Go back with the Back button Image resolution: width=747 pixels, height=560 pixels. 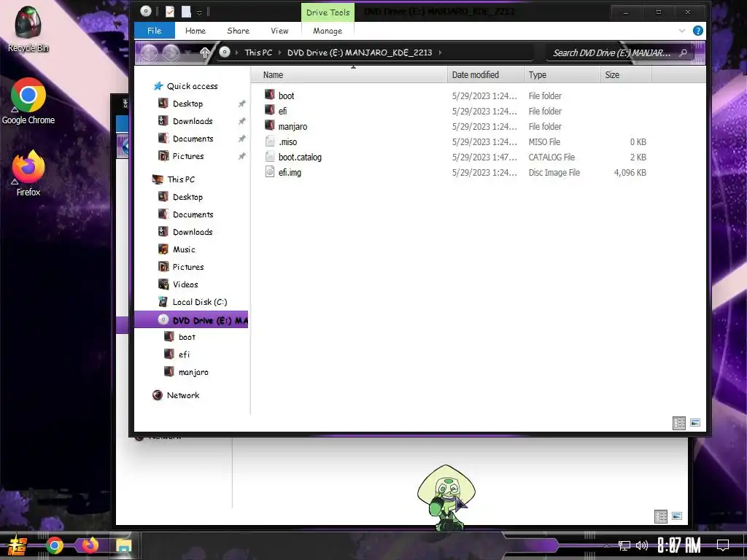click(149, 52)
